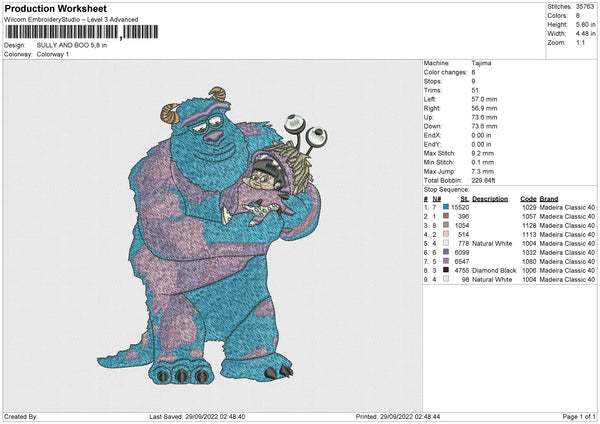Click the blue thread swatch for code 1029
Viewport: 600px width, 424px height.
[446, 207]
